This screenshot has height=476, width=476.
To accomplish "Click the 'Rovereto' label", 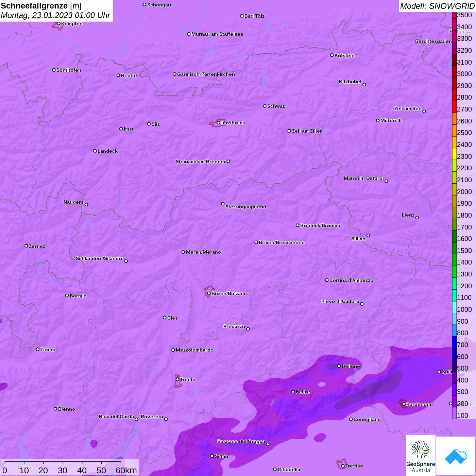I will [x=152, y=417].
